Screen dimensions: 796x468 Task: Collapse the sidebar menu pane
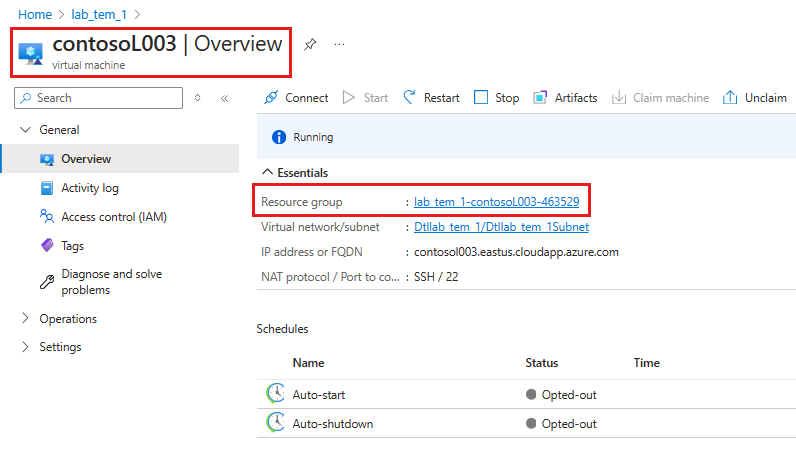pyautogui.click(x=224, y=98)
